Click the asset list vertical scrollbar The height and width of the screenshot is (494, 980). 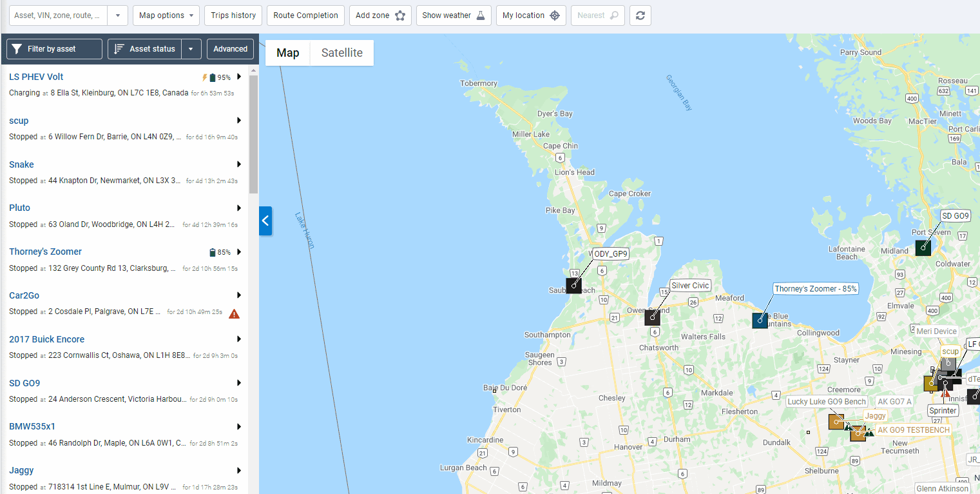click(x=253, y=134)
